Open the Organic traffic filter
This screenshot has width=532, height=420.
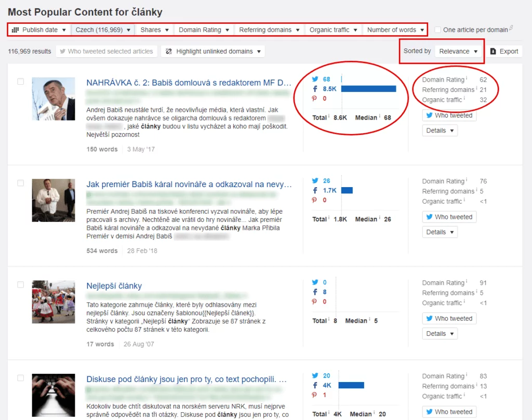pyautogui.click(x=333, y=30)
